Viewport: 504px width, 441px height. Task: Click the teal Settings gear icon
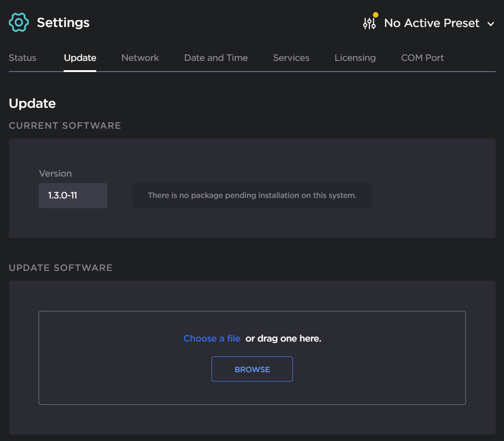point(19,23)
